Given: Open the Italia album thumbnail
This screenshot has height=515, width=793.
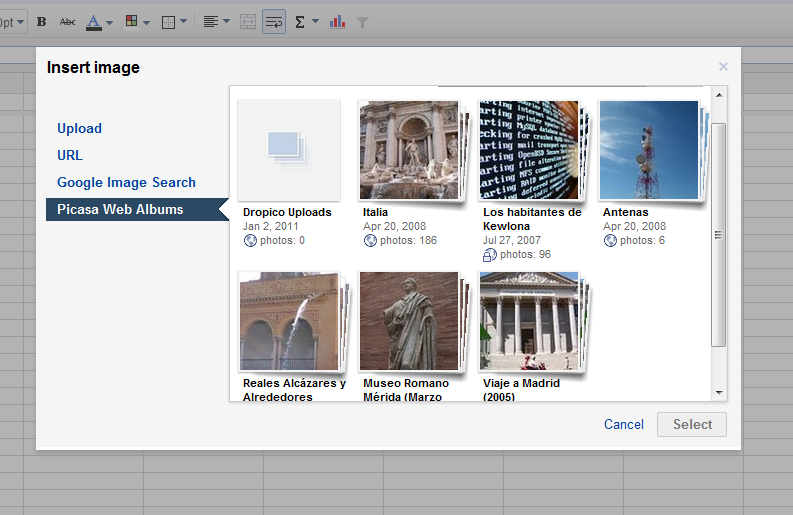Looking at the screenshot, I should (x=411, y=150).
